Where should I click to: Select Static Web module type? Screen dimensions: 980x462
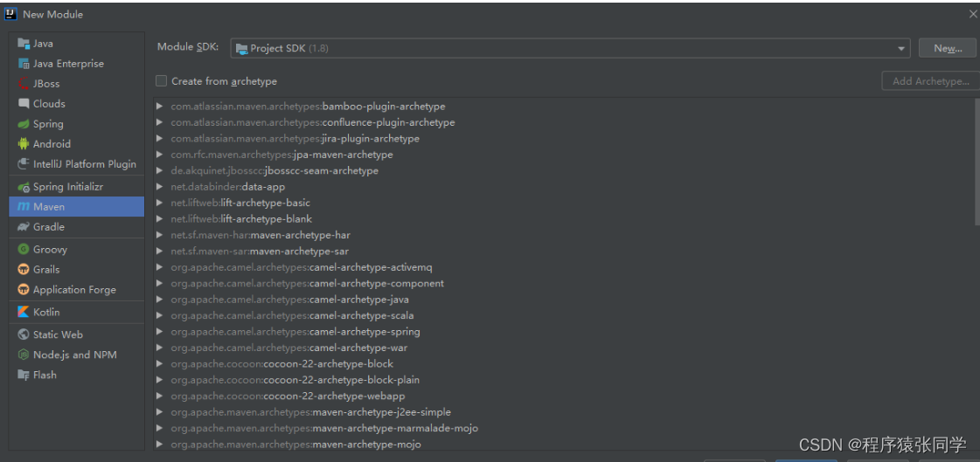point(77,334)
